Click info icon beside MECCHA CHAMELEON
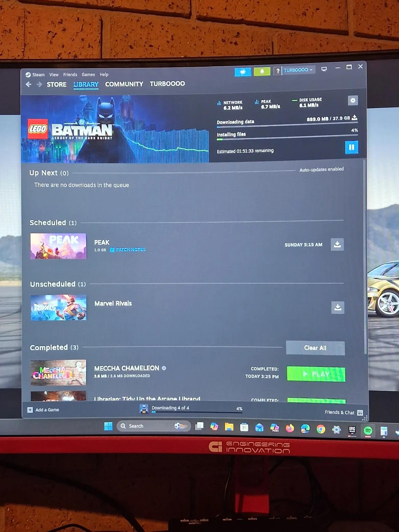Screen dimensions: 399x532 click(164, 368)
